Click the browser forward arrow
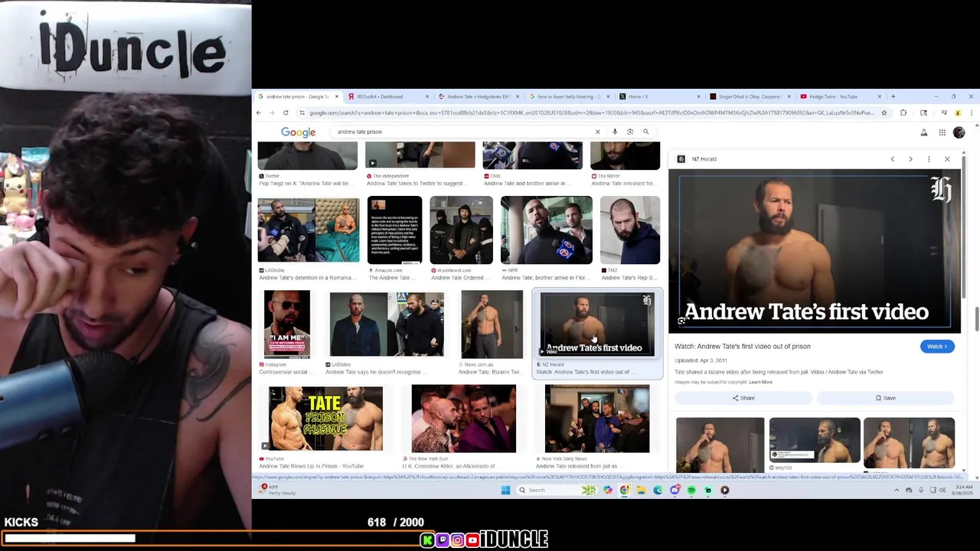This screenshot has width=980, height=551. pos(272,112)
